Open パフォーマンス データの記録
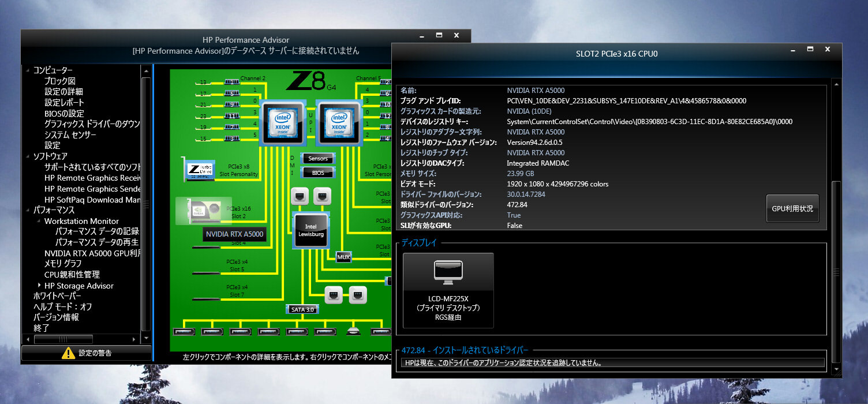This screenshot has height=404, width=868. [x=97, y=231]
